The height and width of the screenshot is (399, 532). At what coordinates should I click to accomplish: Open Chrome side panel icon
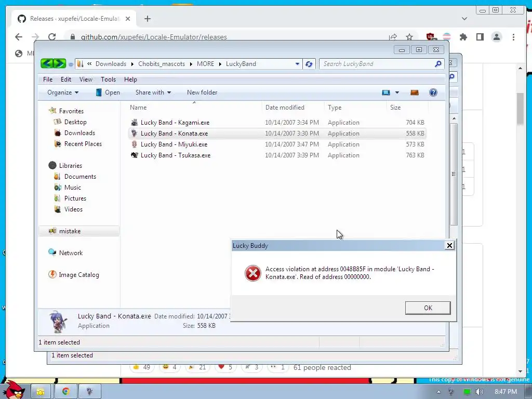click(x=480, y=37)
